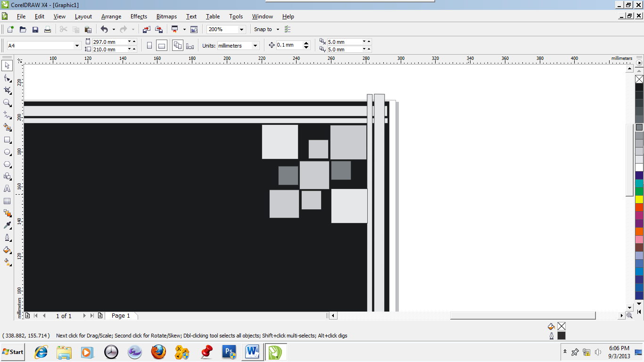Toggle landscape page orientation
The width and height of the screenshot is (644, 362).
(x=162, y=45)
